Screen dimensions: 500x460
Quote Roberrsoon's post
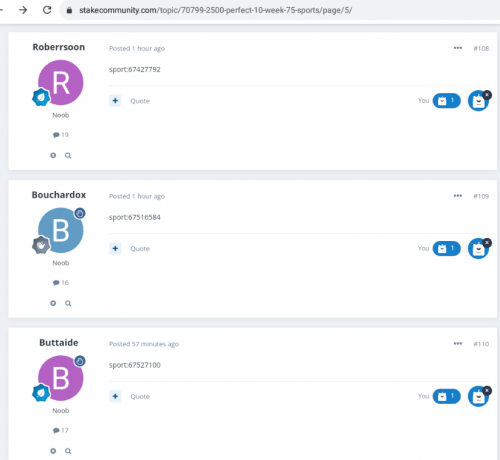tap(140, 101)
